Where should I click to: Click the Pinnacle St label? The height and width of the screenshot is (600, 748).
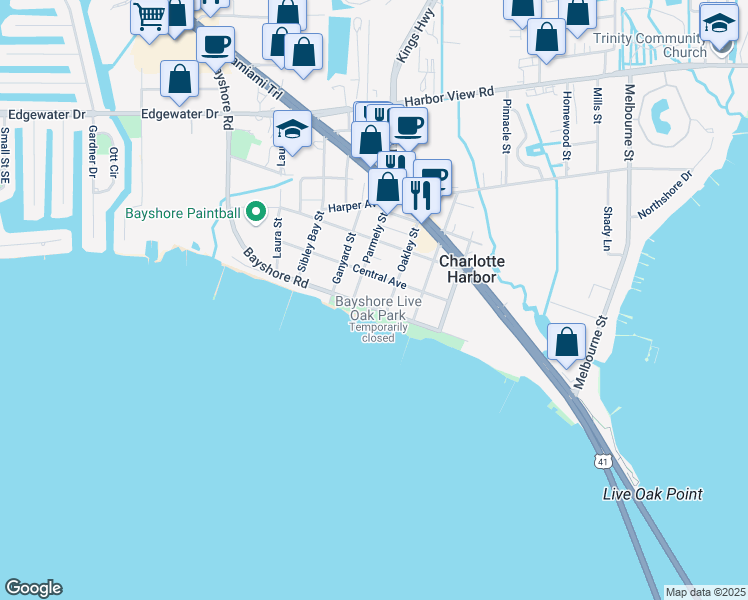click(507, 126)
